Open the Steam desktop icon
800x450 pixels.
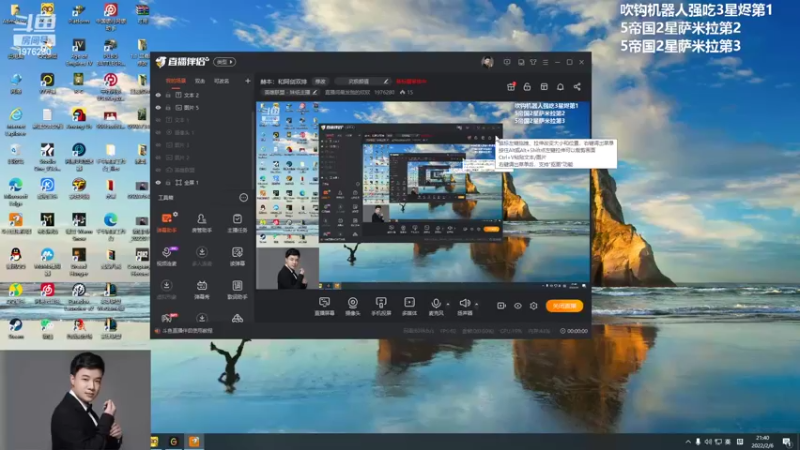click(x=15, y=328)
